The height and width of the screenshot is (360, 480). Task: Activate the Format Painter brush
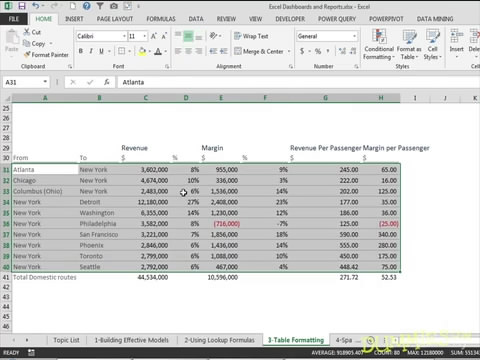pyautogui.click(x=27, y=54)
